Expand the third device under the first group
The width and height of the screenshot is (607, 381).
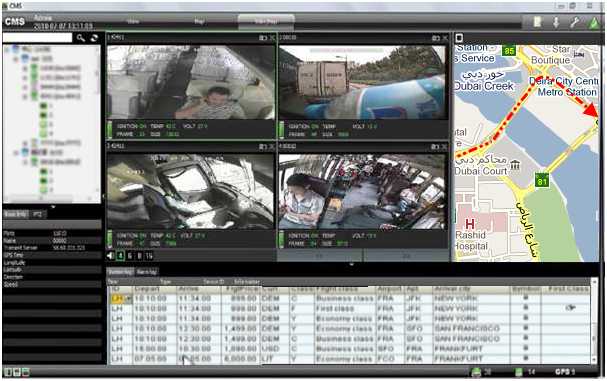click(x=25, y=87)
